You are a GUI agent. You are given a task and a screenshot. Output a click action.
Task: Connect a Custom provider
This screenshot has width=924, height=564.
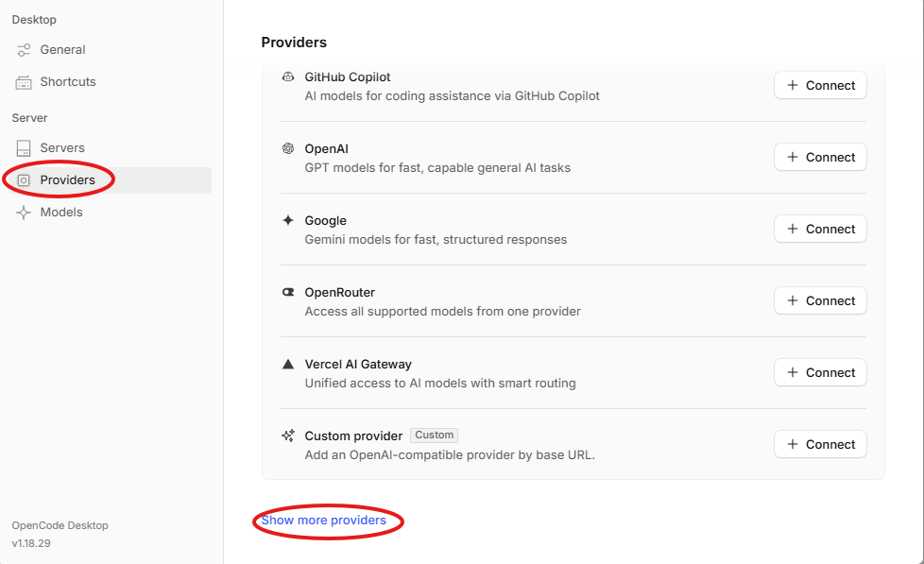820,445
